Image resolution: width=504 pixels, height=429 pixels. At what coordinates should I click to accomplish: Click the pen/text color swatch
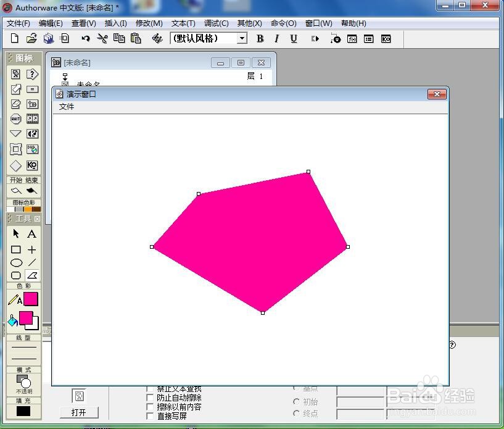click(31, 299)
